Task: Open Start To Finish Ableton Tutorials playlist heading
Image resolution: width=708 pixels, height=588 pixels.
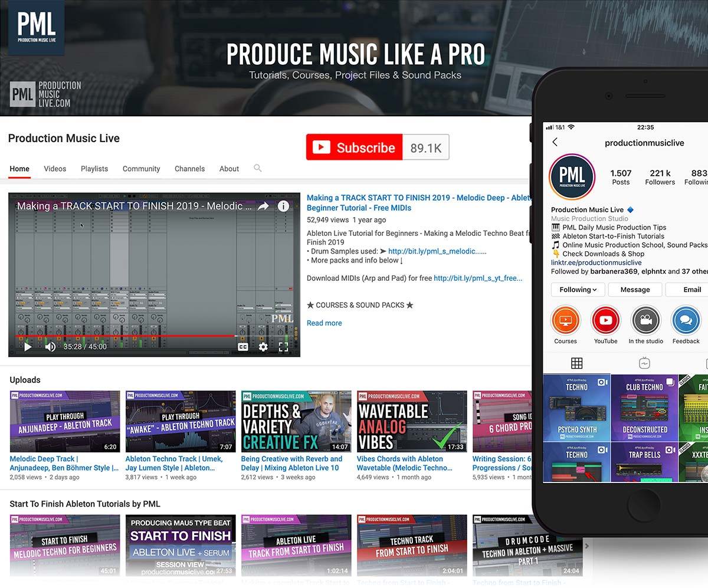Action: pos(85,504)
